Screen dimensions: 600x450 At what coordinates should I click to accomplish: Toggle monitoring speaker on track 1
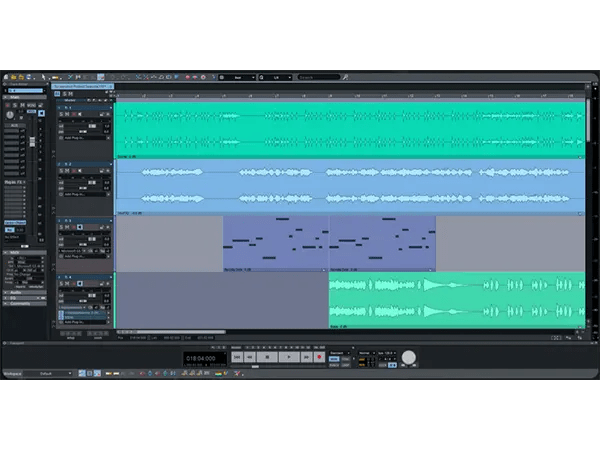(x=80, y=114)
